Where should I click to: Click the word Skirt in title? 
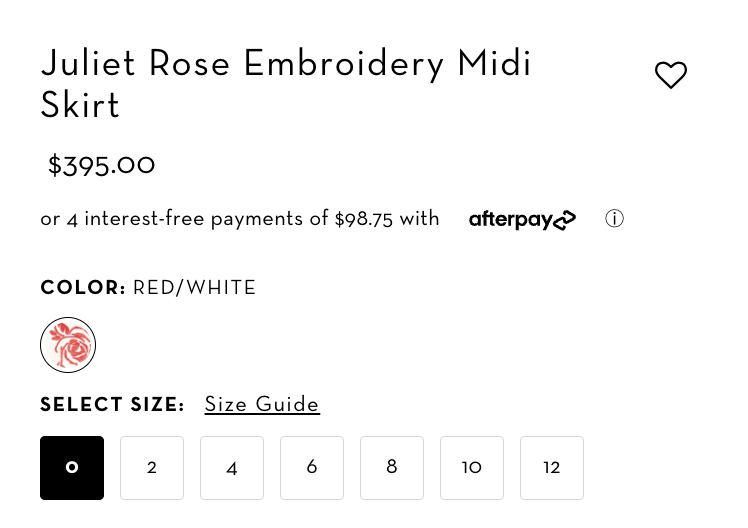[x=80, y=105]
